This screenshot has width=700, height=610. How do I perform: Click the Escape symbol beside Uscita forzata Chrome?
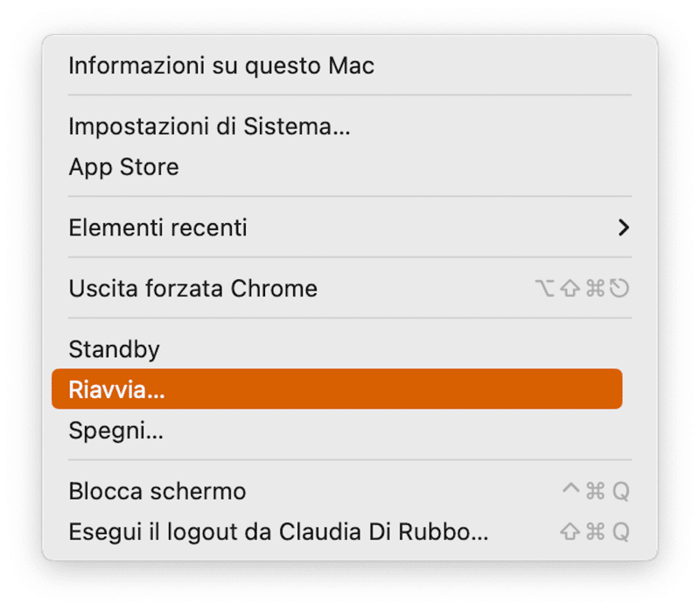619,288
